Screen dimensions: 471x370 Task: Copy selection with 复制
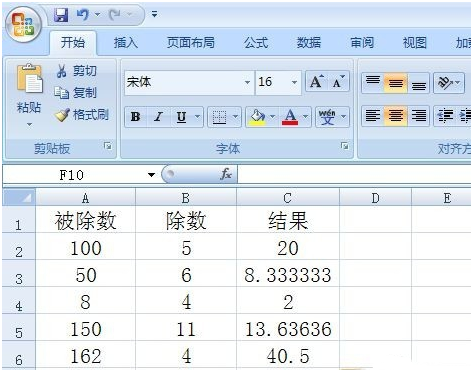pos(76,93)
